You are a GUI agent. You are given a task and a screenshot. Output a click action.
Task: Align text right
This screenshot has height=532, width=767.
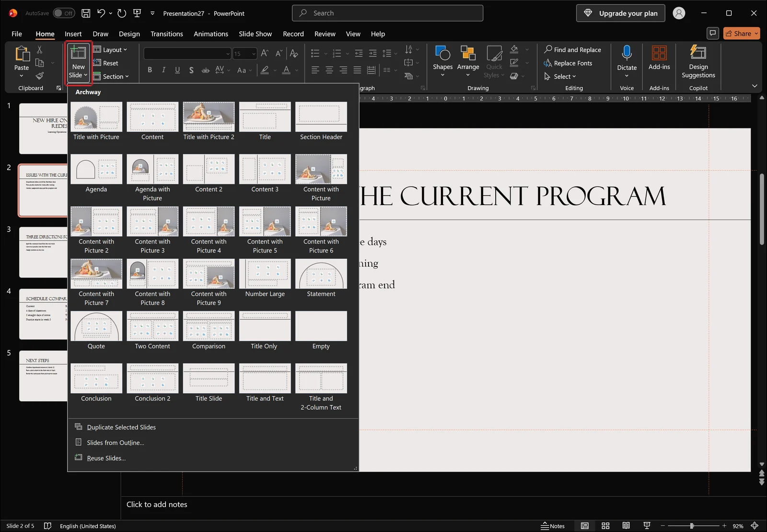(343, 70)
